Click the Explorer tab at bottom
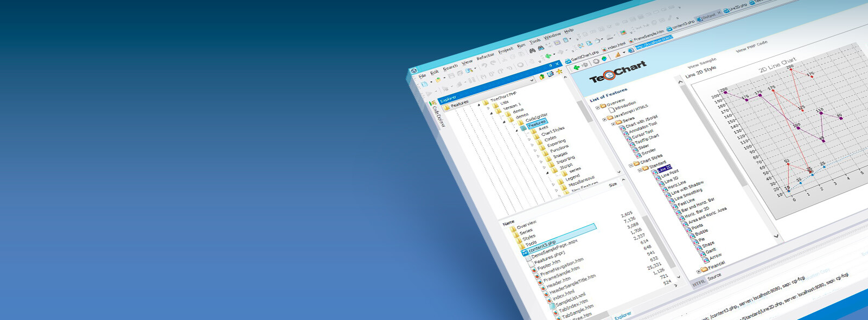The height and width of the screenshot is (320, 868). [623, 315]
